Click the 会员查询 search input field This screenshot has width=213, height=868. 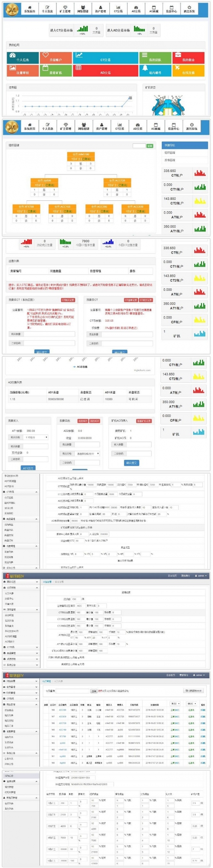tap(72, 691)
